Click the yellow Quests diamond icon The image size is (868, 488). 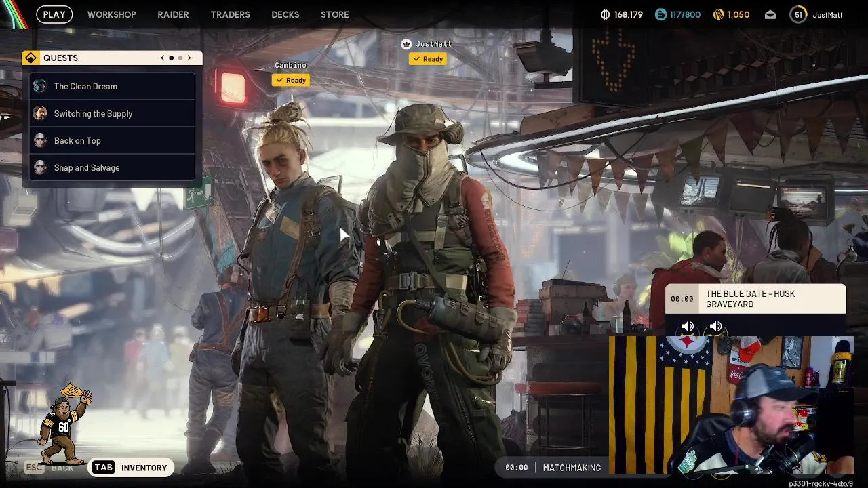31,58
